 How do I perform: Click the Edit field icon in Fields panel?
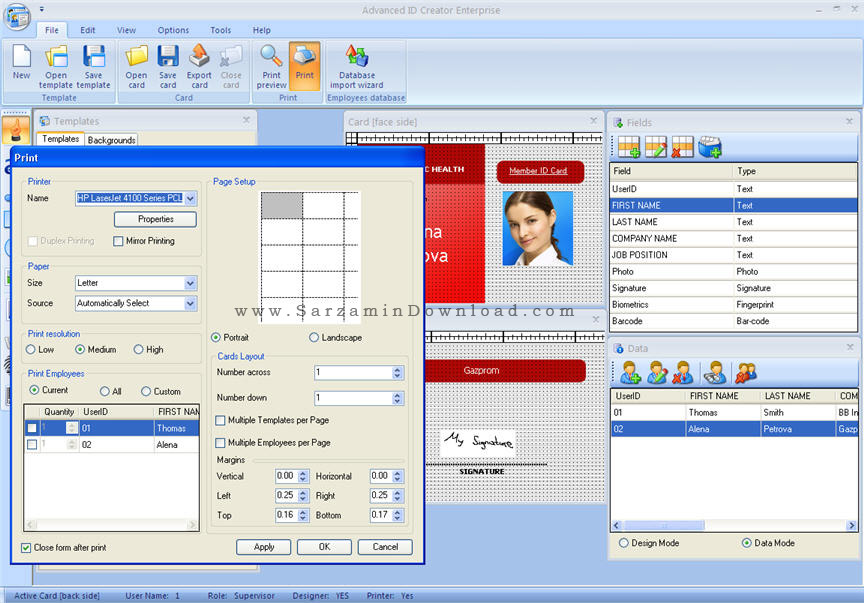tap(656, 147)
